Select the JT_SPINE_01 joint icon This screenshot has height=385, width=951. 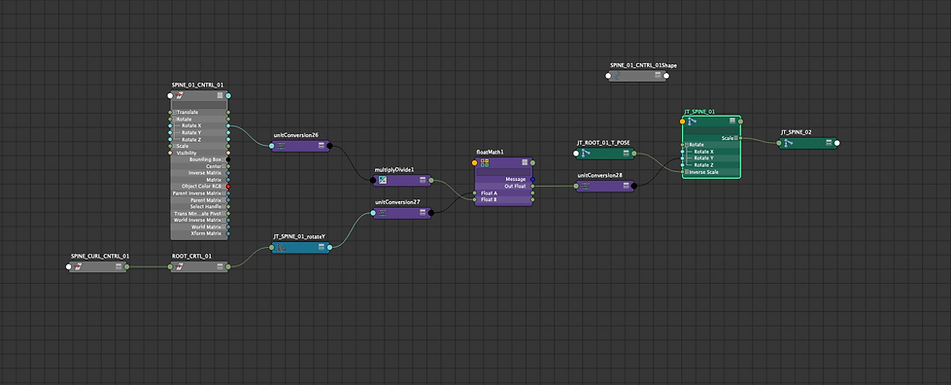point(692,121)
